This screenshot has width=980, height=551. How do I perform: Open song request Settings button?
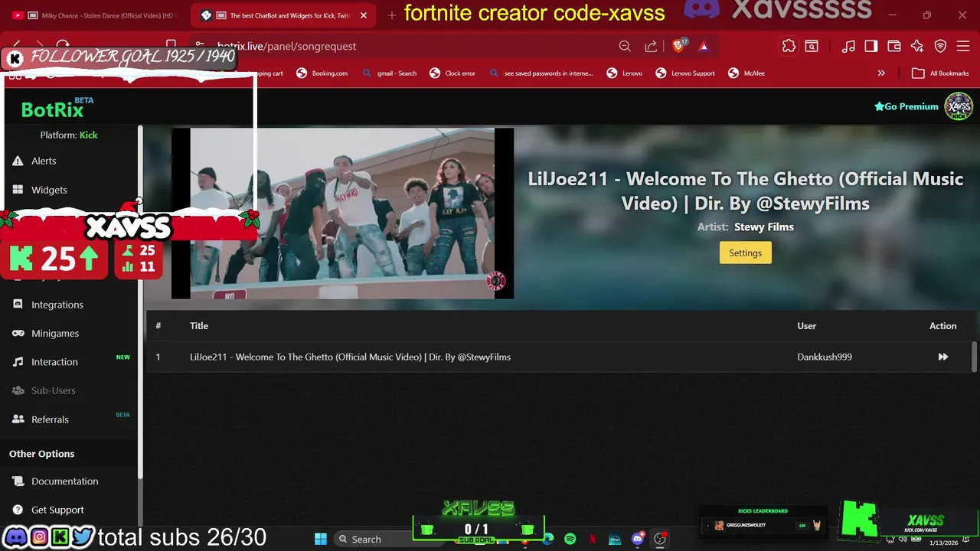[745, 253]
